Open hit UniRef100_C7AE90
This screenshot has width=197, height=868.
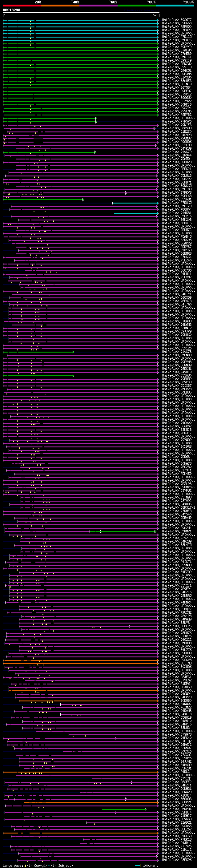pos(177,50)
